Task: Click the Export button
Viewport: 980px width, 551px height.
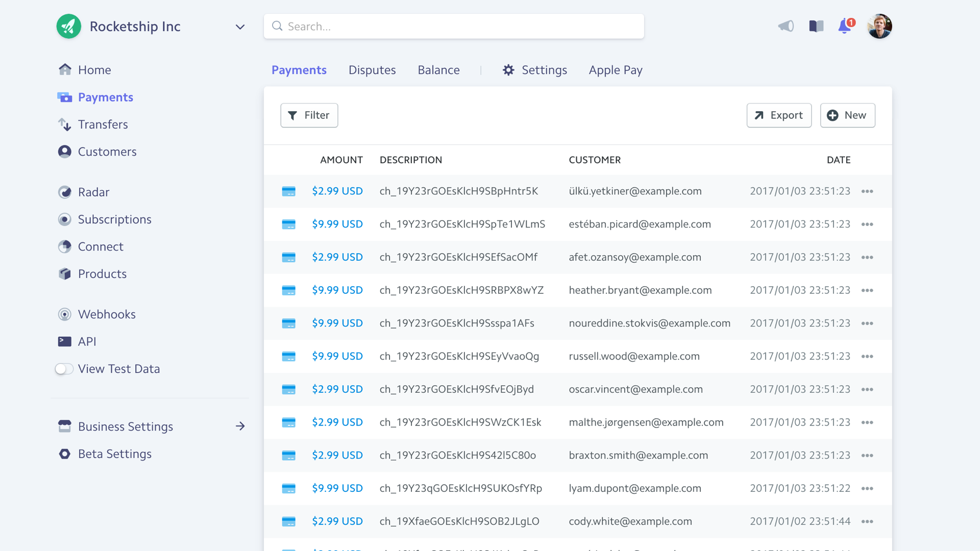Action: 779,115
